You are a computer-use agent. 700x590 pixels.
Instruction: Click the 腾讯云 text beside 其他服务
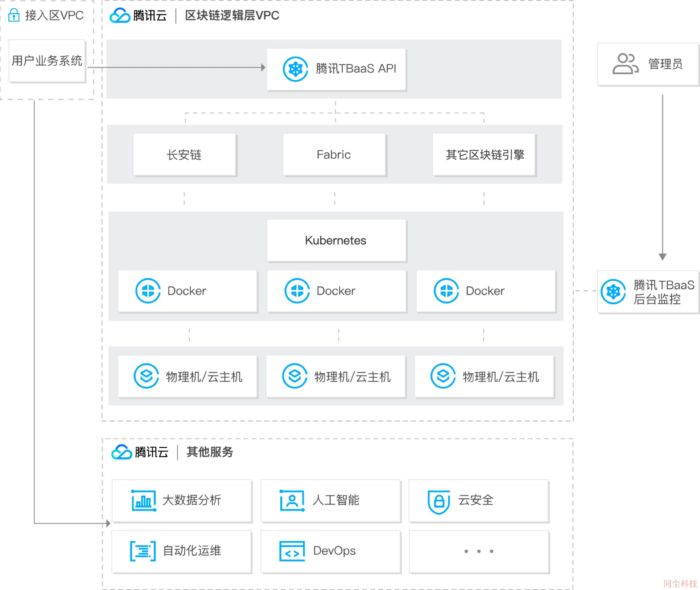pos(151,452)
